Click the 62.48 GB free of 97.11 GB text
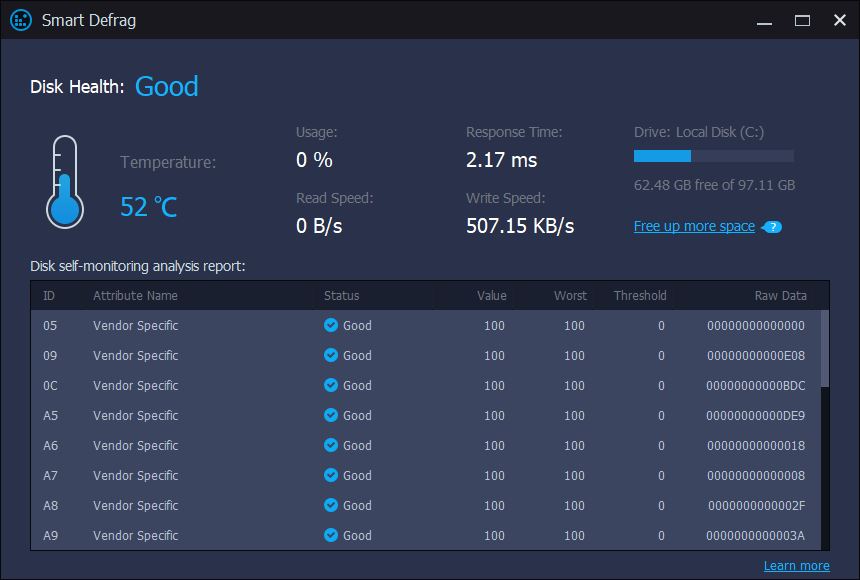 pos(714,185)
